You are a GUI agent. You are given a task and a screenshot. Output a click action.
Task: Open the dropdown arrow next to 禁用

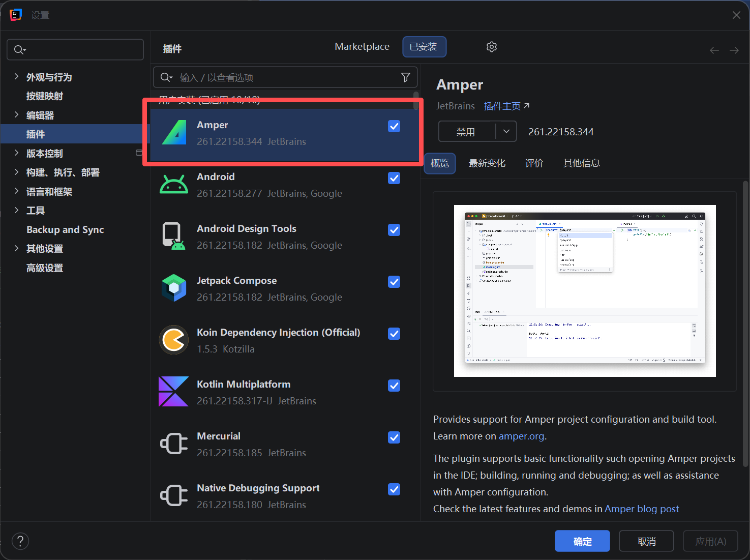(506, 131)
